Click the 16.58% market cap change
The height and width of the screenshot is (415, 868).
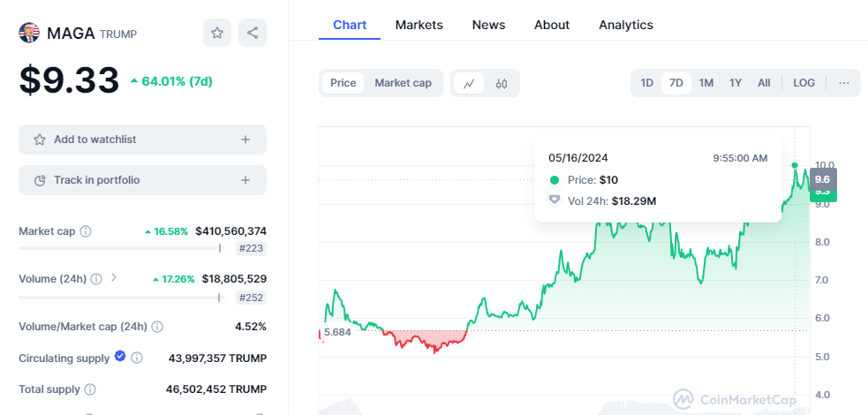coord(170,231)
